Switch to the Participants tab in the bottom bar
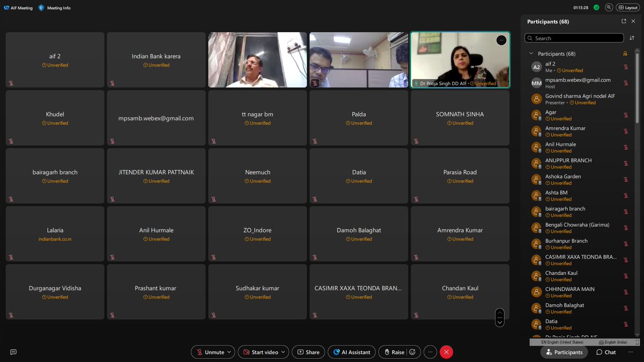The image size is (644, 362). pyautogui.click(x=564, y=352)
